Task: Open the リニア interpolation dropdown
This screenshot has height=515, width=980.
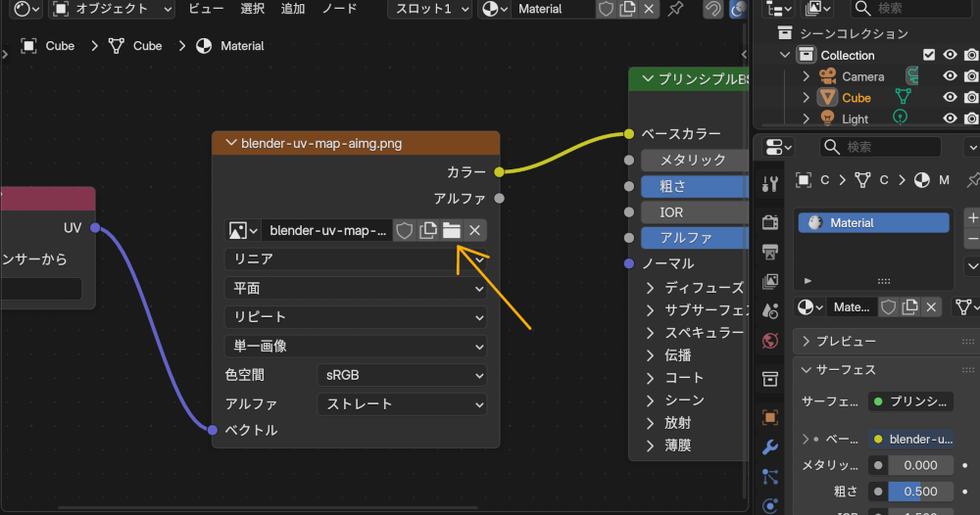Action: (x=356, y=259)
